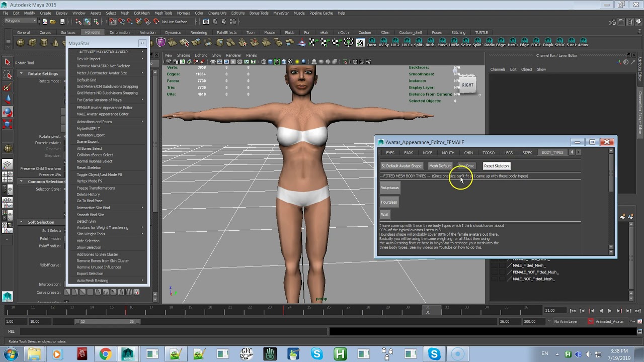Run the 4Max shelf script
The width and height of the screenshot is (644, 362).
click(x=583, y=43)
